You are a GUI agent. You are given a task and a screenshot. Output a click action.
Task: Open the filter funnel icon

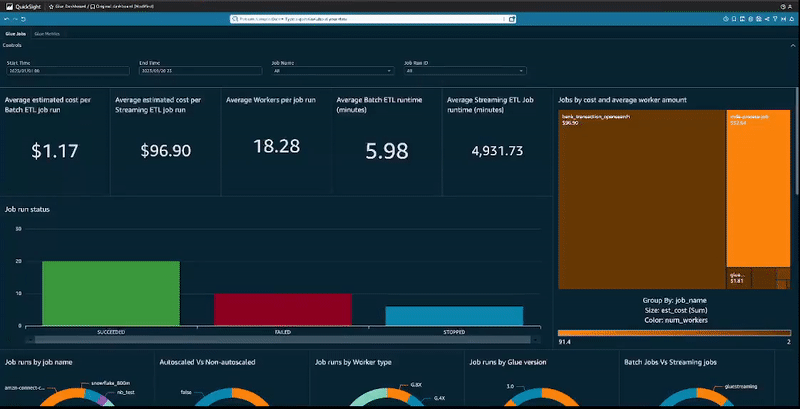775,19
